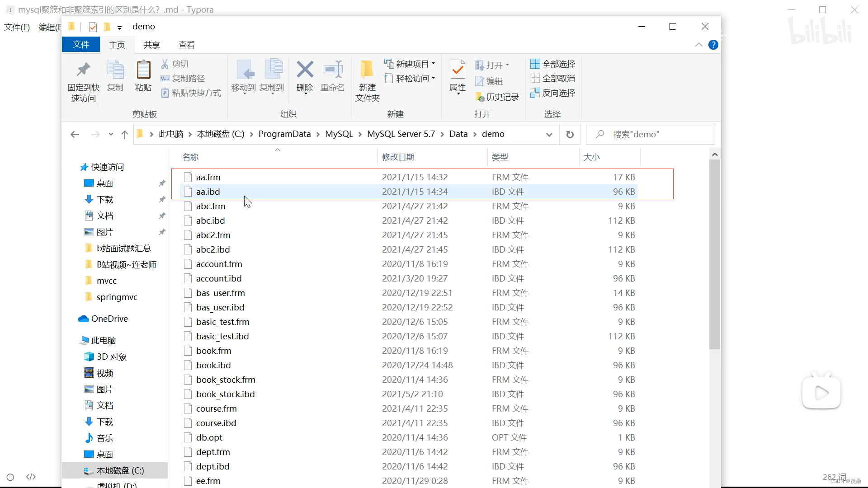The width and height of the screenshot is (868, 488).
Task: Click MySQL in the breadcrumb path
Action: pos(339,134)
